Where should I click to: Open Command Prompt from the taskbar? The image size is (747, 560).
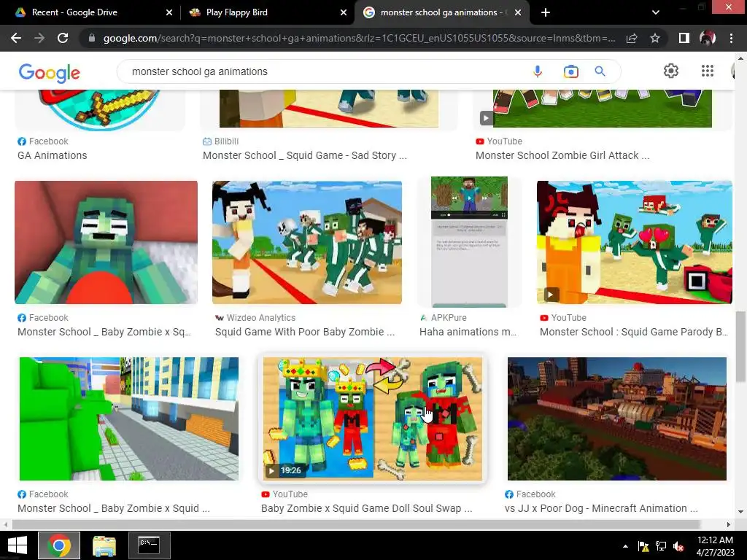149,545
